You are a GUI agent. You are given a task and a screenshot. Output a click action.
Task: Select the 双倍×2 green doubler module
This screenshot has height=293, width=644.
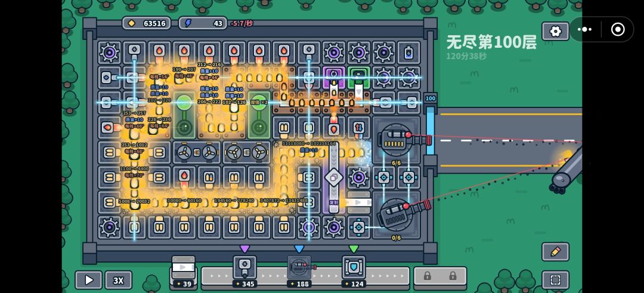point(259,115)
